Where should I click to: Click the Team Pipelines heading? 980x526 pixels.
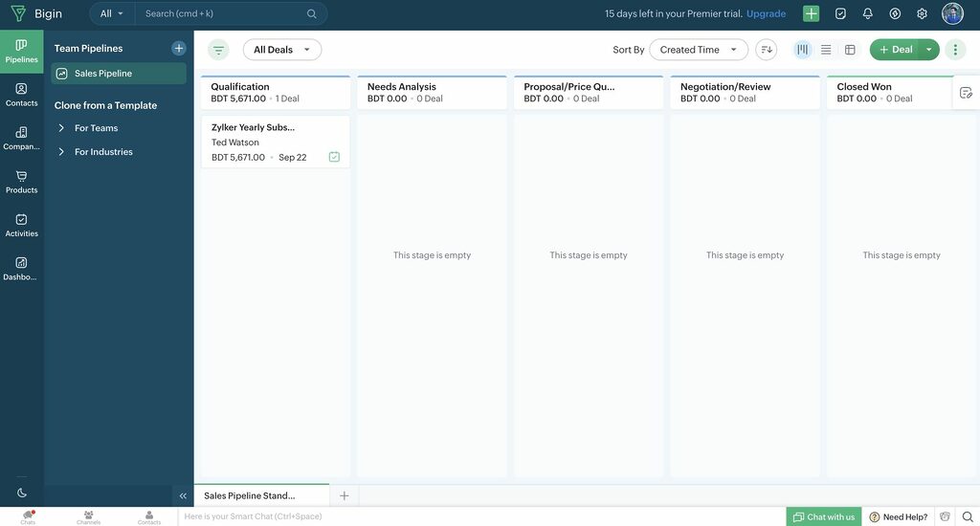pyautogui.click(x=88, y=48)
